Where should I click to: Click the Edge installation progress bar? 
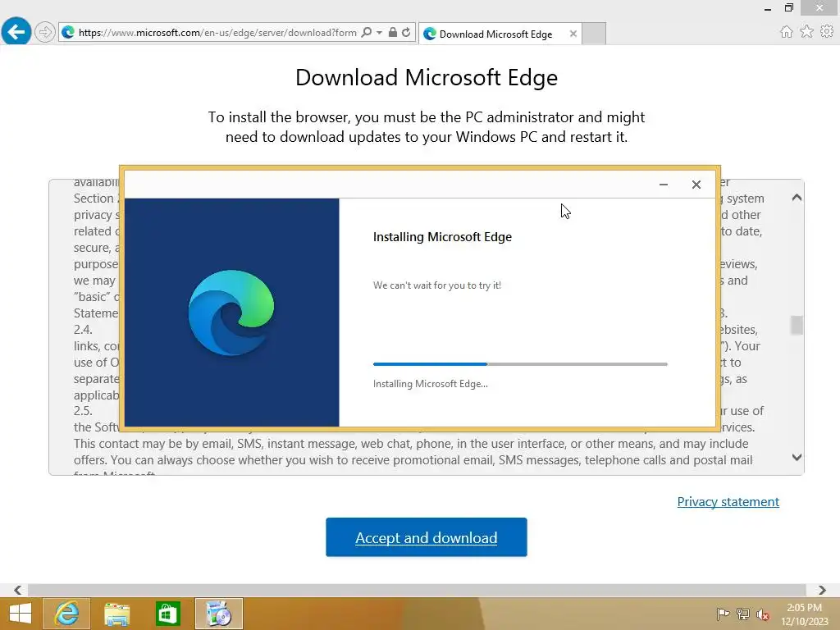[x=520, y=364]
